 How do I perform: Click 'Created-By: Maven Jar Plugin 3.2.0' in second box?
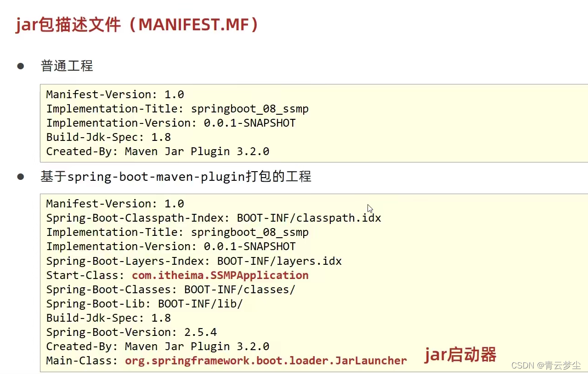click(158, 346)
